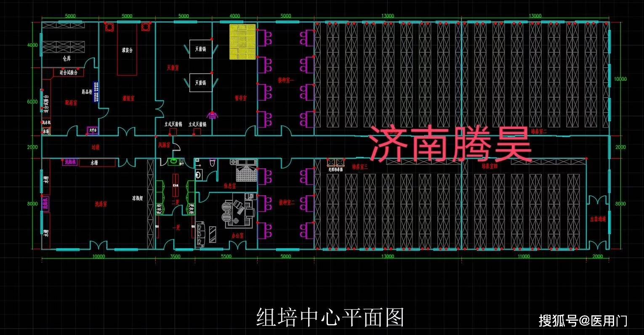
Task: Select the 冻瓶架 label
Action: click(138, 197)
